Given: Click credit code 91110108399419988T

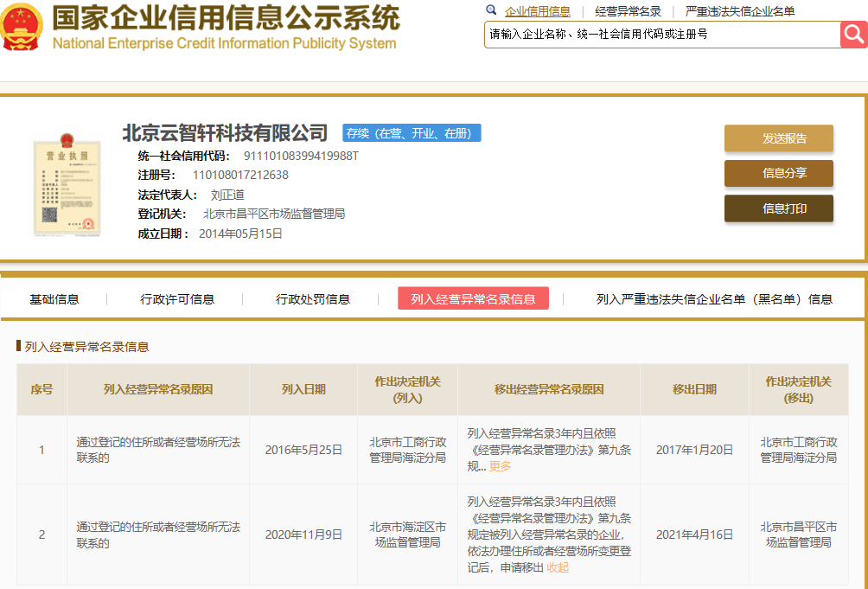Looking at the screenshot, I should (301, 156).
